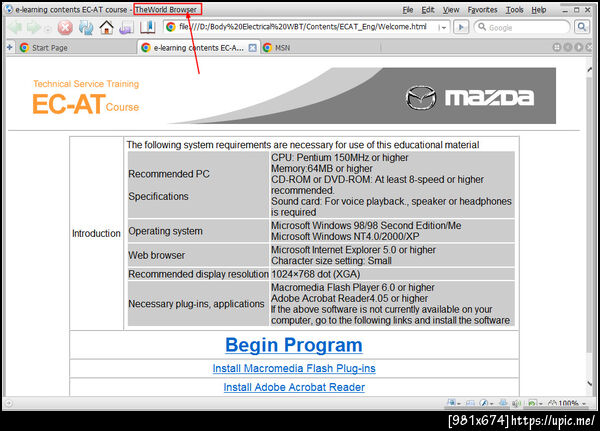Open the View menu
600x431 pixels.
tap(451, 10)
